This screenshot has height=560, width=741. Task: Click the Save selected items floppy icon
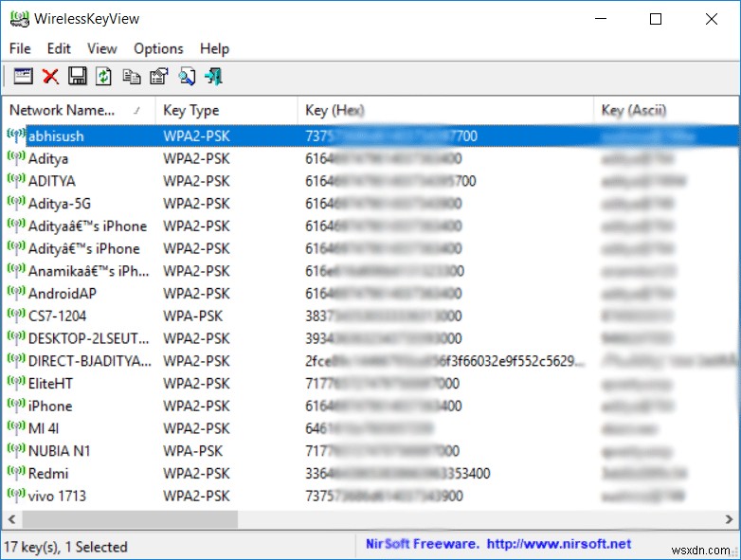click(x=77, y=76)
